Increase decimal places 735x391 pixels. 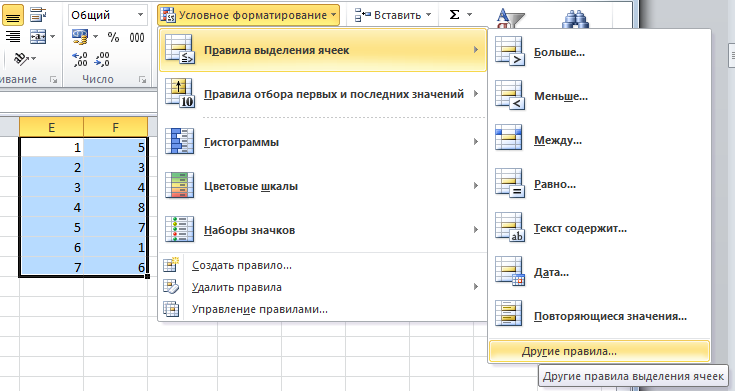[80, 59]
